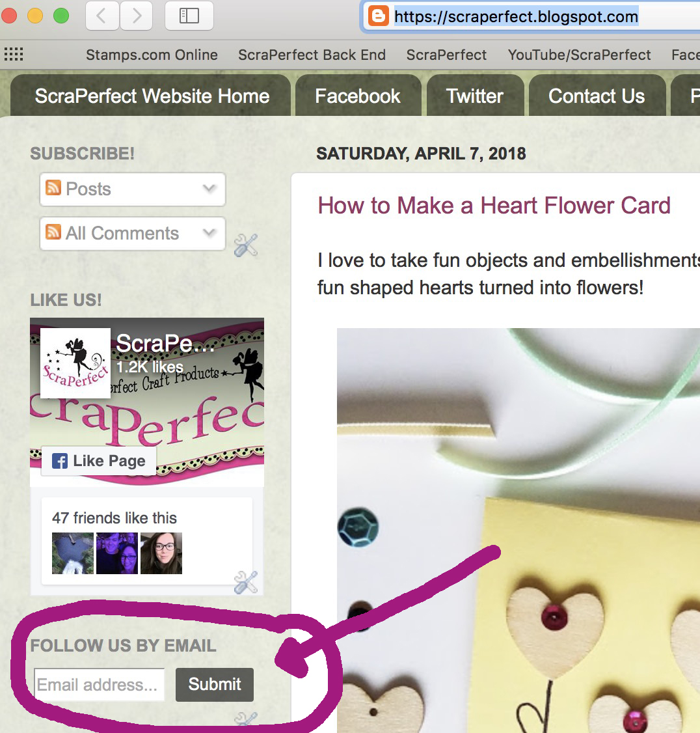Click the Safari forward arrow button

[136, 16]
